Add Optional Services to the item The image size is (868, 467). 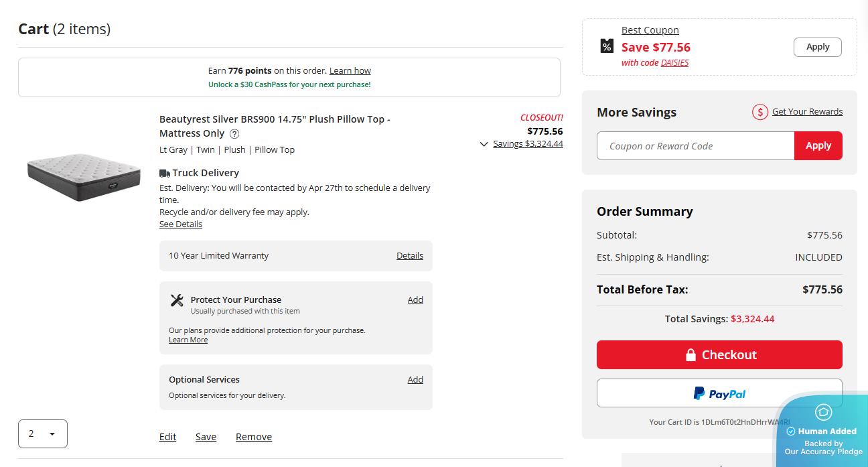415,379
